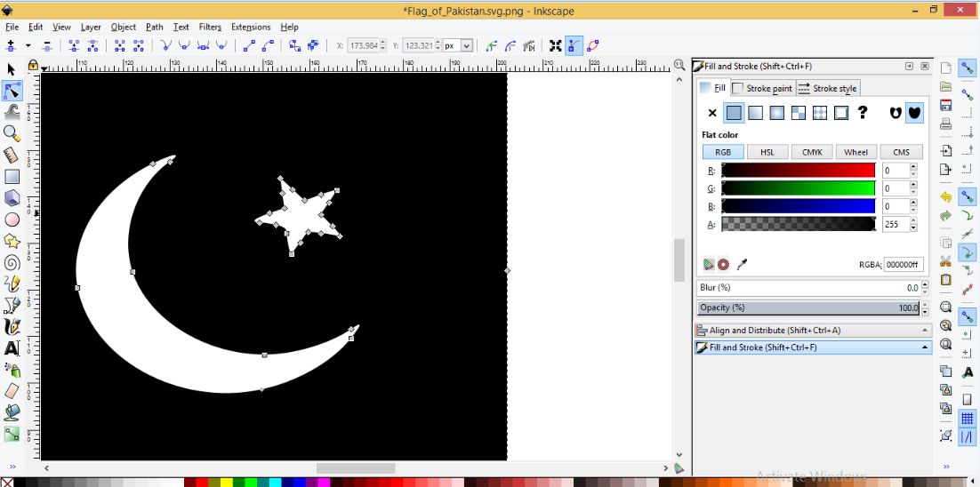Pick color with the eyedropper icon

tap(742, 264)
